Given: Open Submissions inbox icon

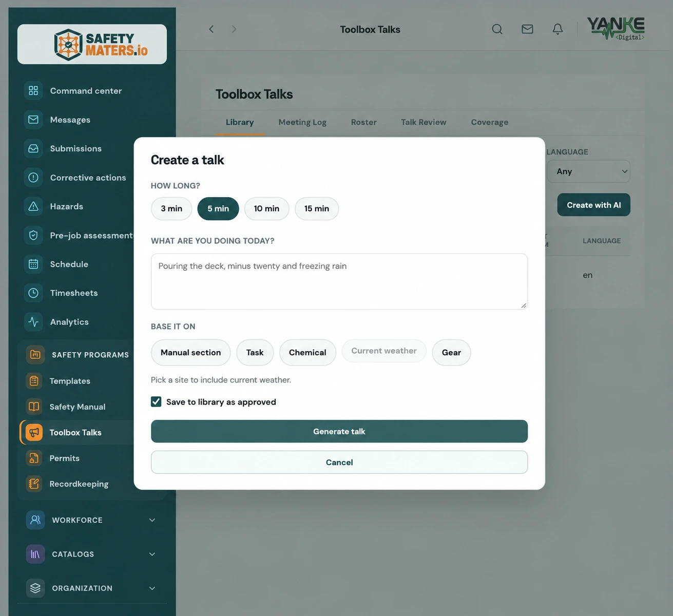Looking at the screenshot, I should pos(33,148).
